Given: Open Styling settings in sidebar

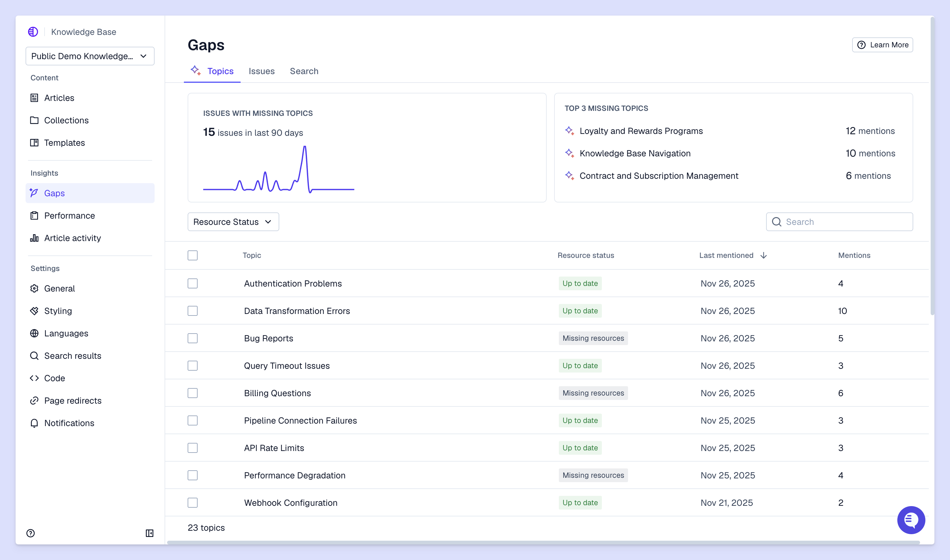Looking at the screenshot, I should point(58,311).
